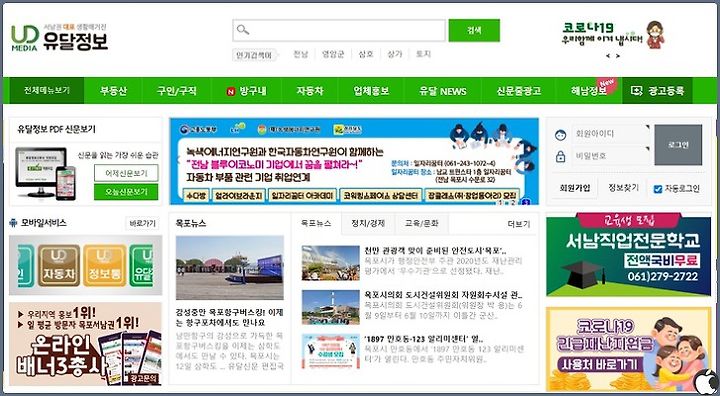Open the 정보통 mobile app icon
This screenshot has width=720, height=396.
point(105,266)
